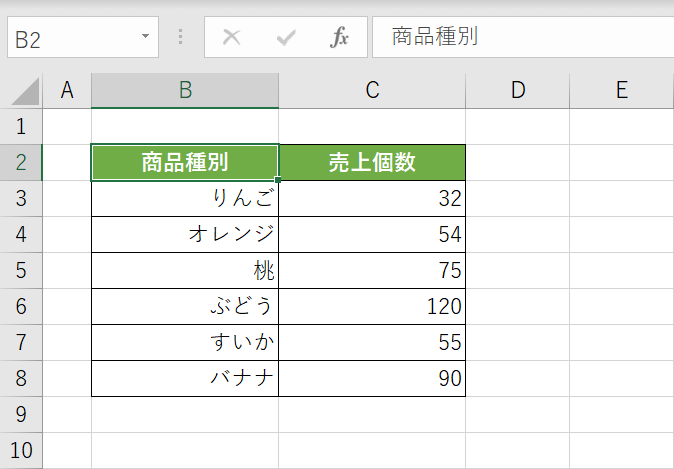Click the Select All corner triangle
The height and width of the screenshot is (469, 674).
pos(23,91)
